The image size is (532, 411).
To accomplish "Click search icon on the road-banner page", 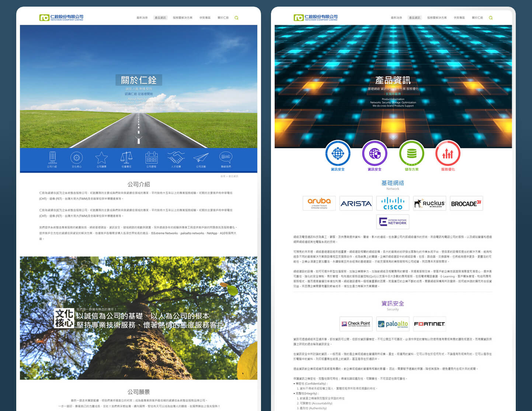I will [236, 18].
